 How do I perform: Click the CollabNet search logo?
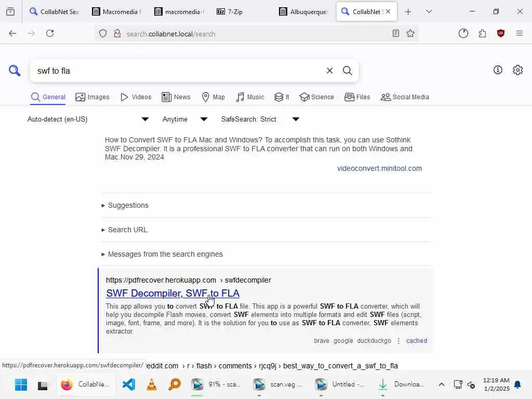(15, 71)
